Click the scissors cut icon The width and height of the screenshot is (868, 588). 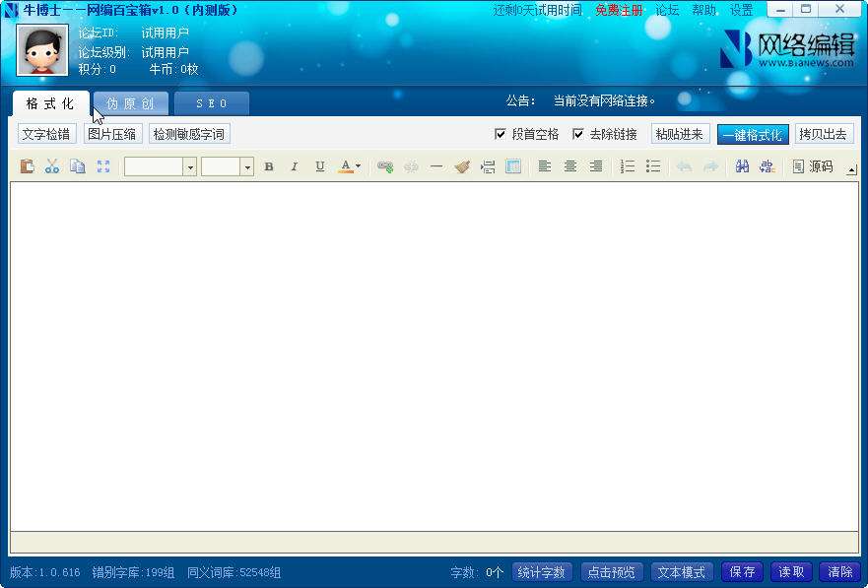(x=52, y=165)
